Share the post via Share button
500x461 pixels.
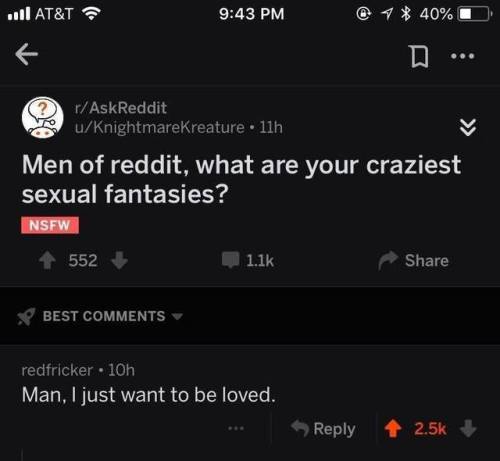(x=414, y=260)
